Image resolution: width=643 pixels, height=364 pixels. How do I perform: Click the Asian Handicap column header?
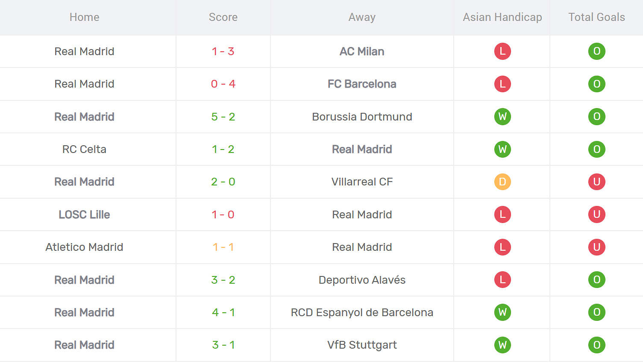pos(502,17)
